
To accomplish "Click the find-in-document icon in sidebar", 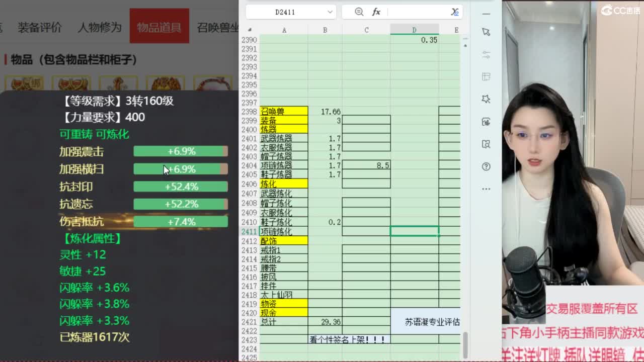I will pyautogui.click(x=486, y=144).
